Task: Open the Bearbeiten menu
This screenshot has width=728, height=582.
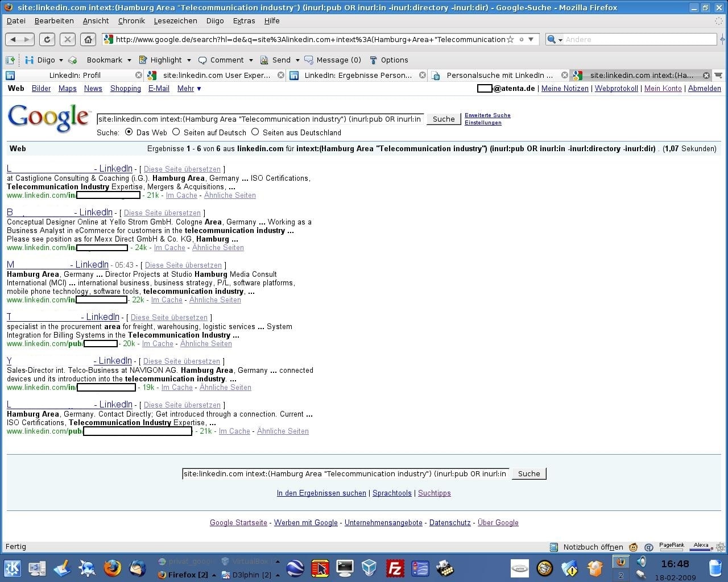Action: coord(54,20)
